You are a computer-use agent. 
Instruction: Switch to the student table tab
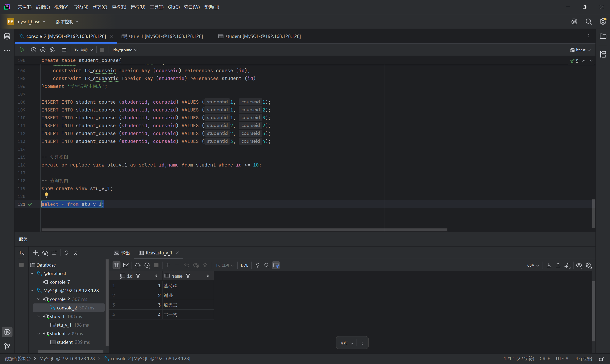[x=259, y=36]
